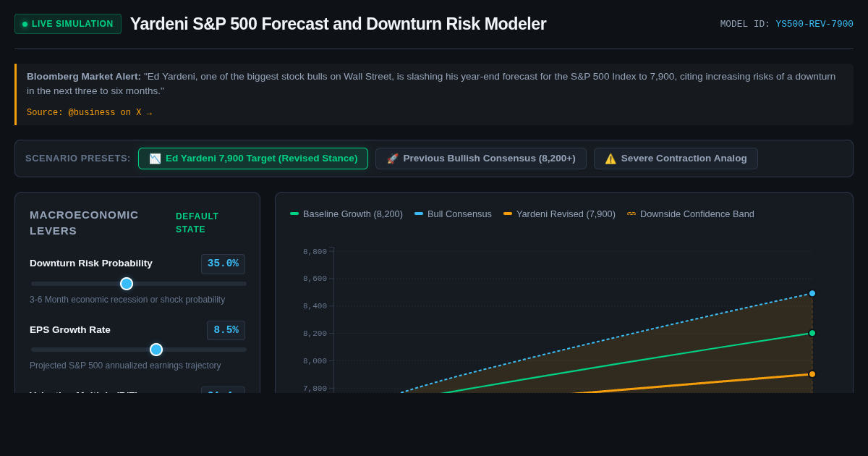Click the SCENARIO PRESETS label
The width and height of the screenshot is (868, 456).
tap(78, 159)
